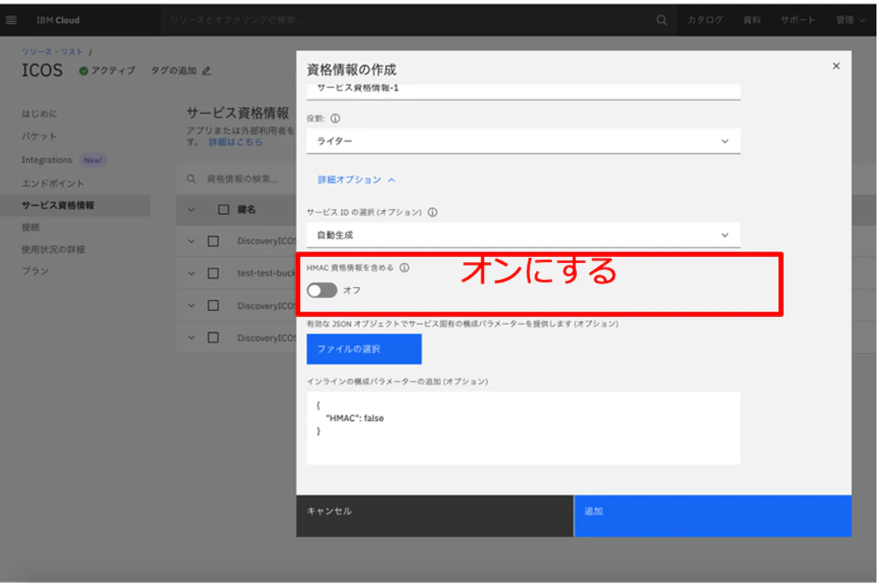Expand the third row chevron
This screenshot has width=880, height=588.
coord(192,305)
